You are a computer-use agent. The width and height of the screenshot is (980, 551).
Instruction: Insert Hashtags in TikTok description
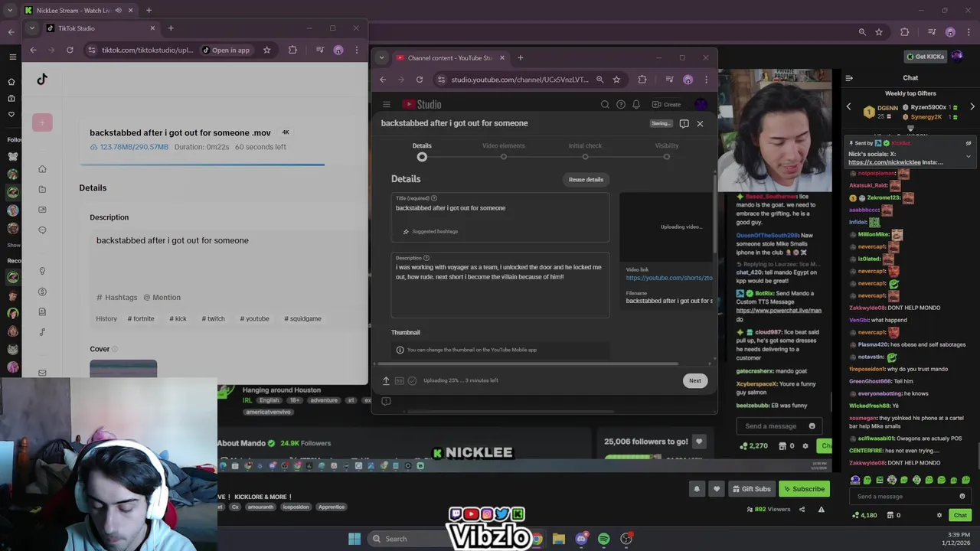[x=116, y=298]
